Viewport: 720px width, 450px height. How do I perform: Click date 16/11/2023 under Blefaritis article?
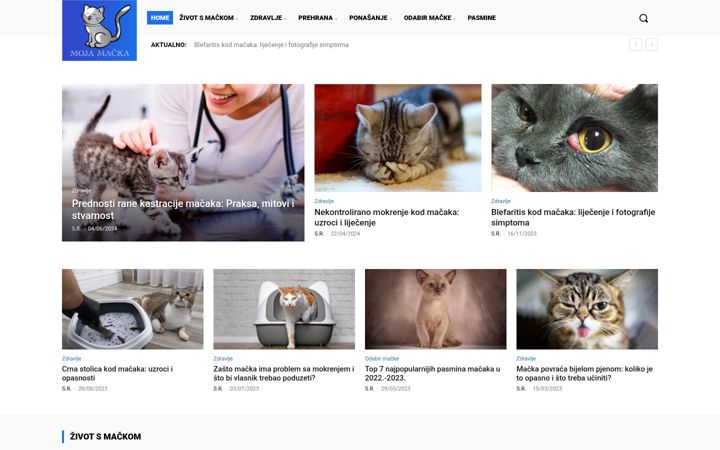pyautogui.click(x=522, y=234)
